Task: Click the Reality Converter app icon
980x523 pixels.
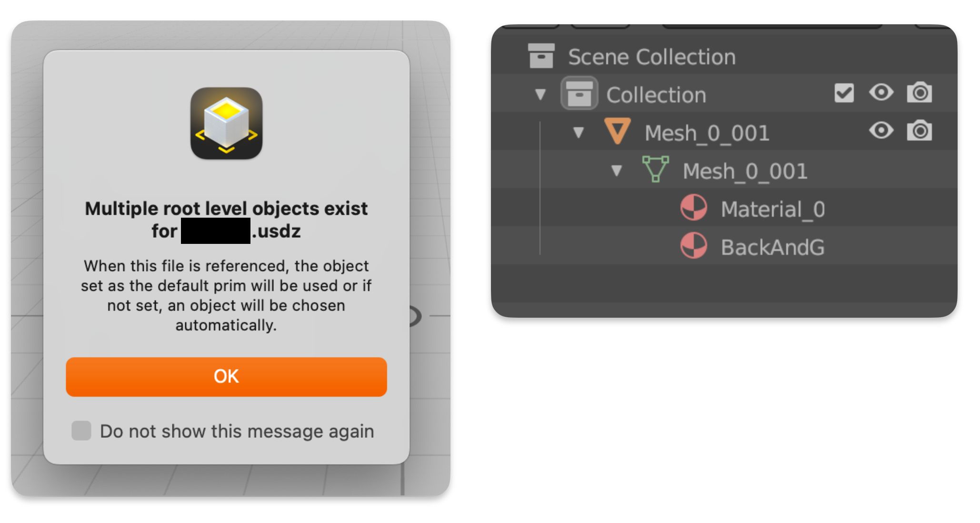Action: (x=227, y=123)
